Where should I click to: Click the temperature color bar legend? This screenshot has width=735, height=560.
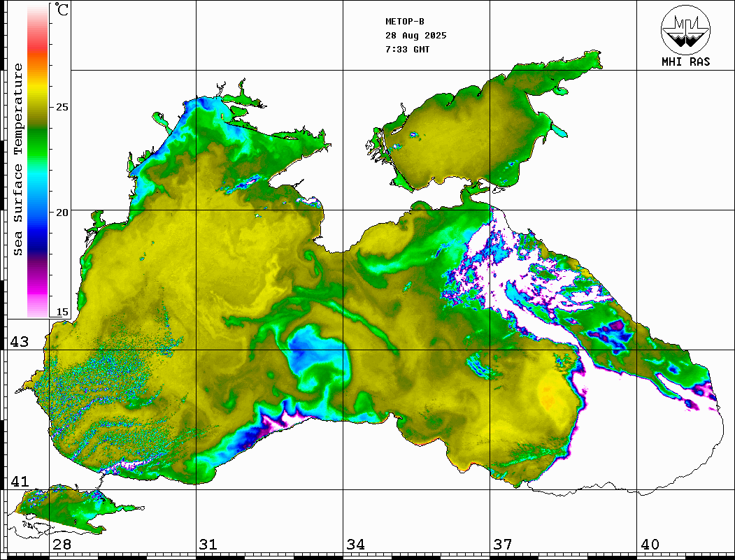click(x=38, y=161)
